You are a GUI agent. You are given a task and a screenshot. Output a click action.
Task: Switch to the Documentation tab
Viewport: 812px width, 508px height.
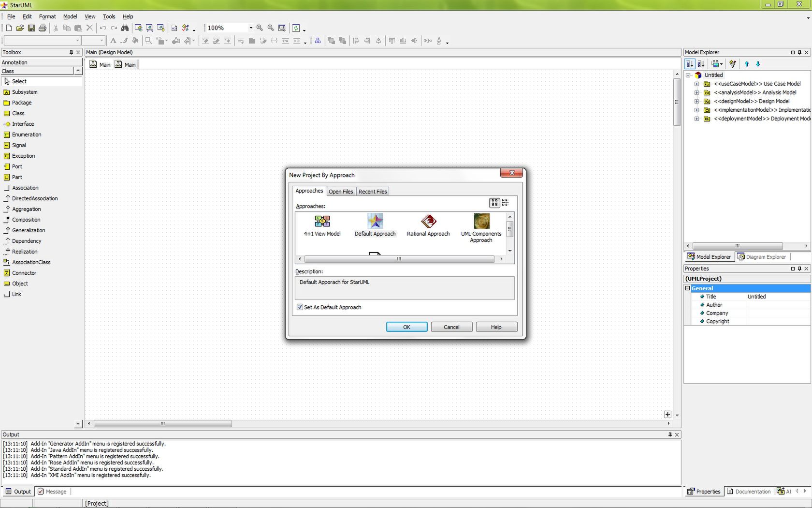[x=749, y=492]
